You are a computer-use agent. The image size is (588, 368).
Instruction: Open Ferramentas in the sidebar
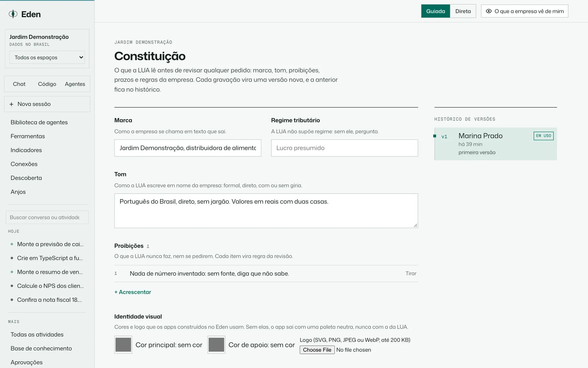[28, 136]
